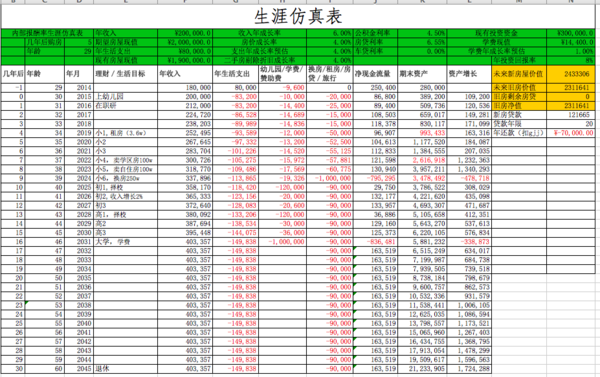Click the 21,233,905 final asset cell
The image size is (600, 377).
[422, 369]
